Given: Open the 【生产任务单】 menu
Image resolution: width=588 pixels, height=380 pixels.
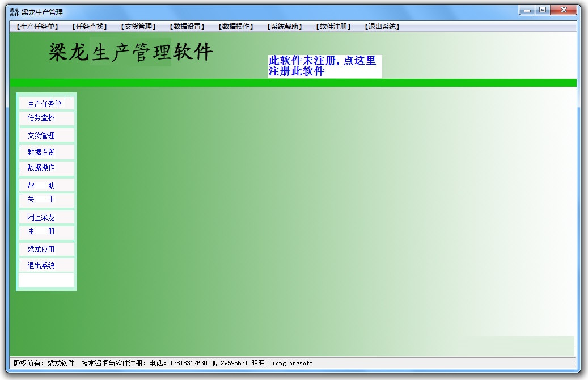Looking at the screenshot, I should tap(37, 27).
